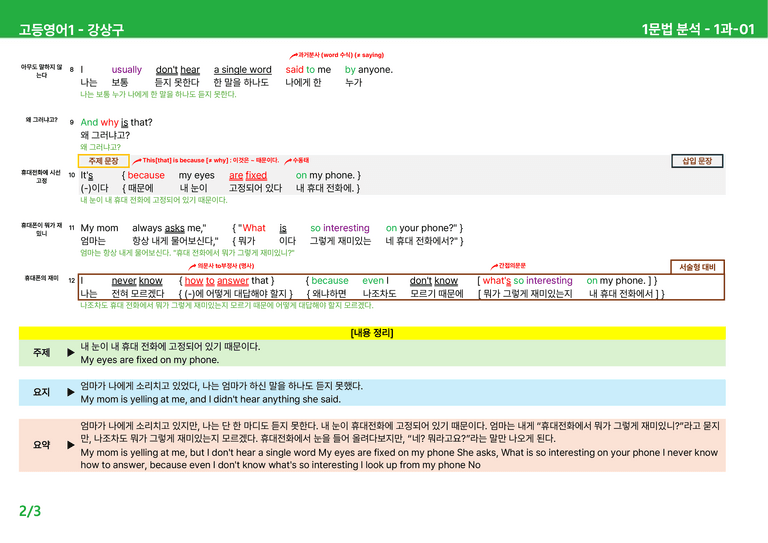The height and width of the screenshot is (543, 768).
Task: Click the underlined don't hear in sentence 8
Action: [x=177, y=70]
